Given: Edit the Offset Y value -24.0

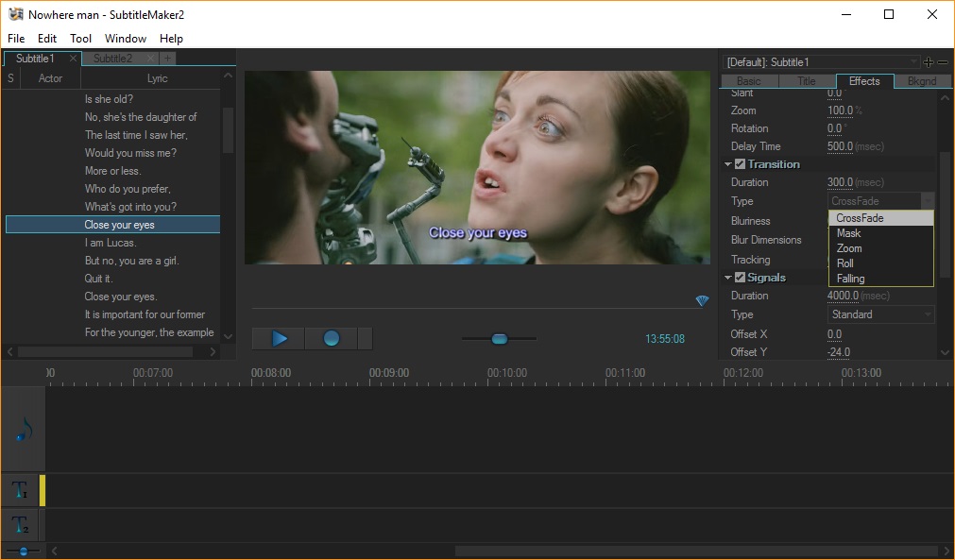Looking at the screenshot, I should pos(839,352).
